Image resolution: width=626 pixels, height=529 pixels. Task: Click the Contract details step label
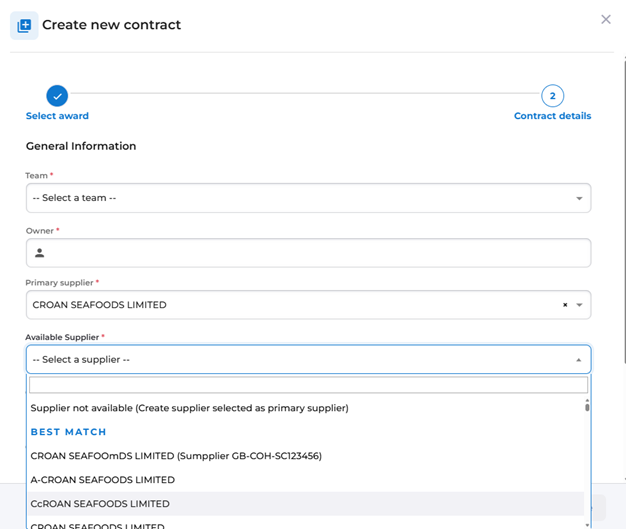552,116
